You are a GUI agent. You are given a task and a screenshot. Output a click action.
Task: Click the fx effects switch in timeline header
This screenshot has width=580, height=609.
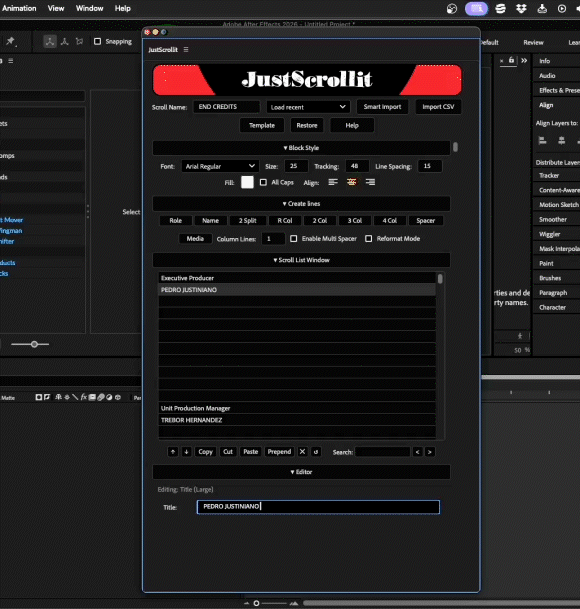coord(84,397)
